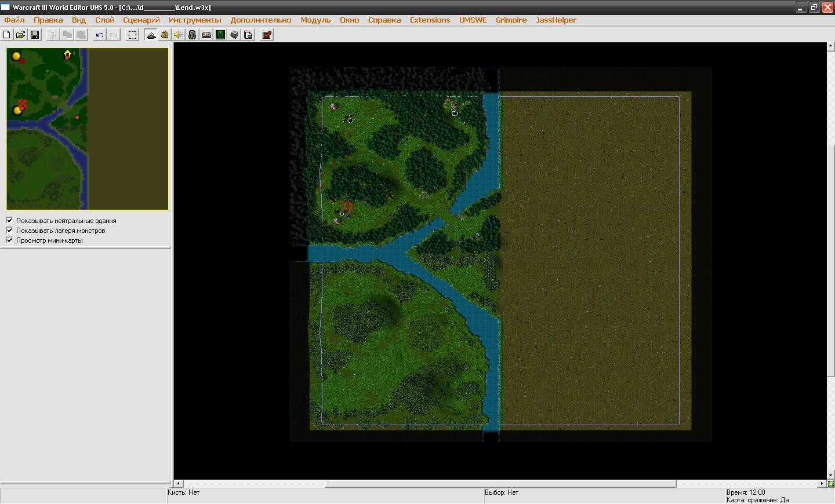Open the Campaign Editor icon
This screenshot has width=835, height=504.
pyautogui.click(x=206, y=35)
